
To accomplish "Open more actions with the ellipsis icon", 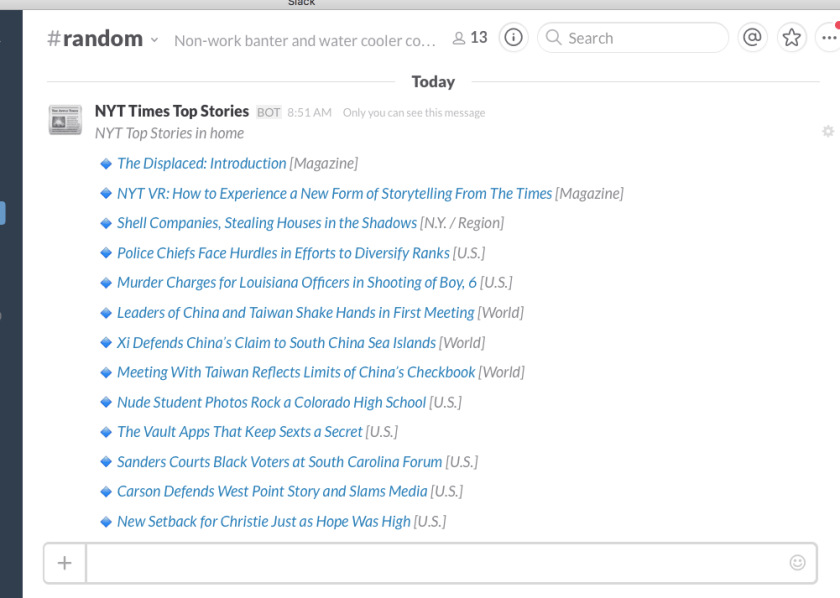I will tap(827, 37).
